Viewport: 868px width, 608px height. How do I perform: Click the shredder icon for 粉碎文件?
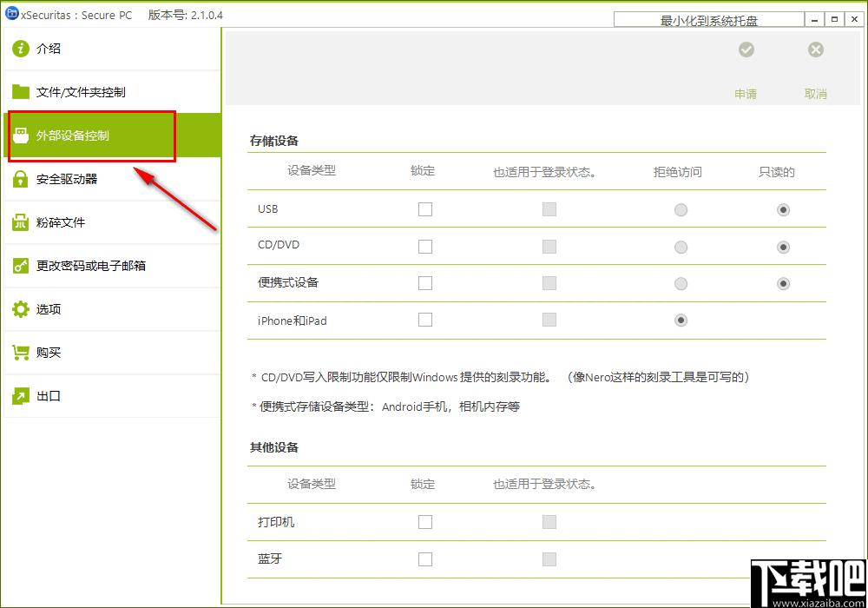coord(21,222)
